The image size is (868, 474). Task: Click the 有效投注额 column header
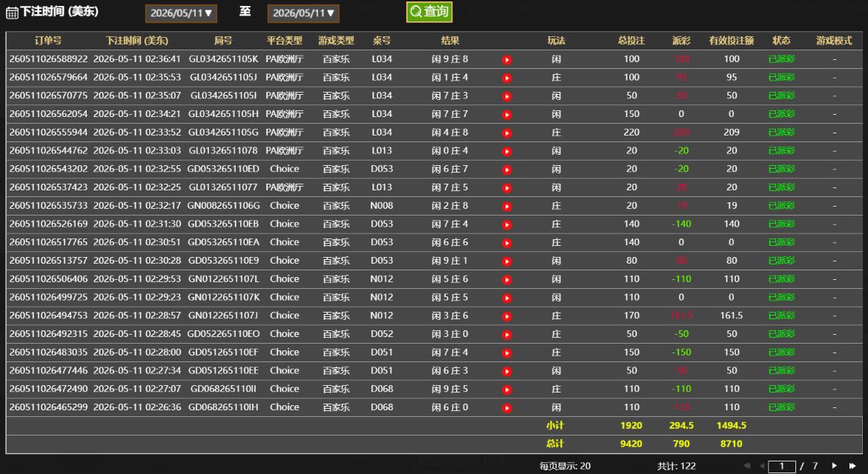(732, 41)
